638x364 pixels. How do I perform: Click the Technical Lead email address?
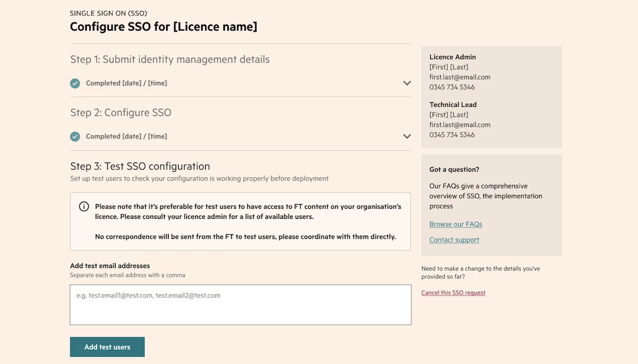point(459,125)
